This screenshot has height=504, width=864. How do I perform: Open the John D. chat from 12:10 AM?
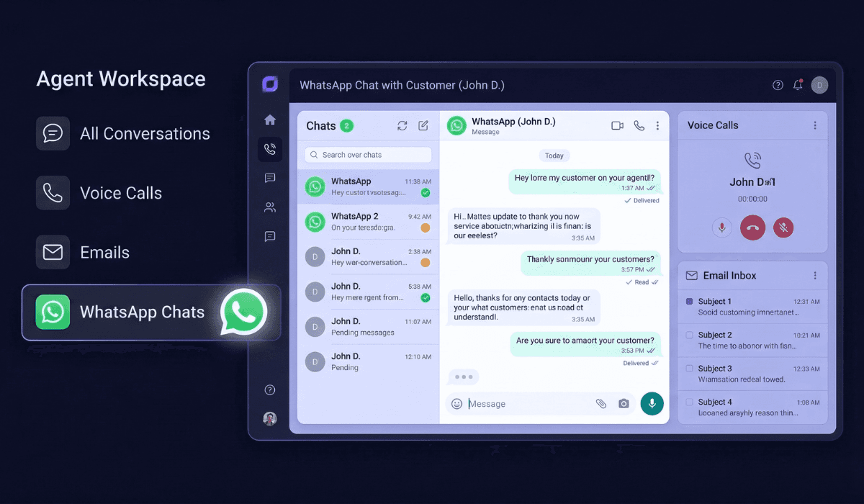pos(368,361)
